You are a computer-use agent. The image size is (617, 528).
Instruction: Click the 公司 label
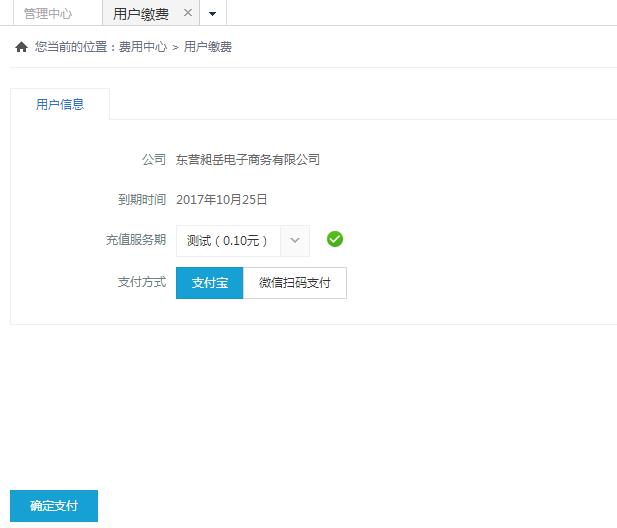click(x=154, y=160)
